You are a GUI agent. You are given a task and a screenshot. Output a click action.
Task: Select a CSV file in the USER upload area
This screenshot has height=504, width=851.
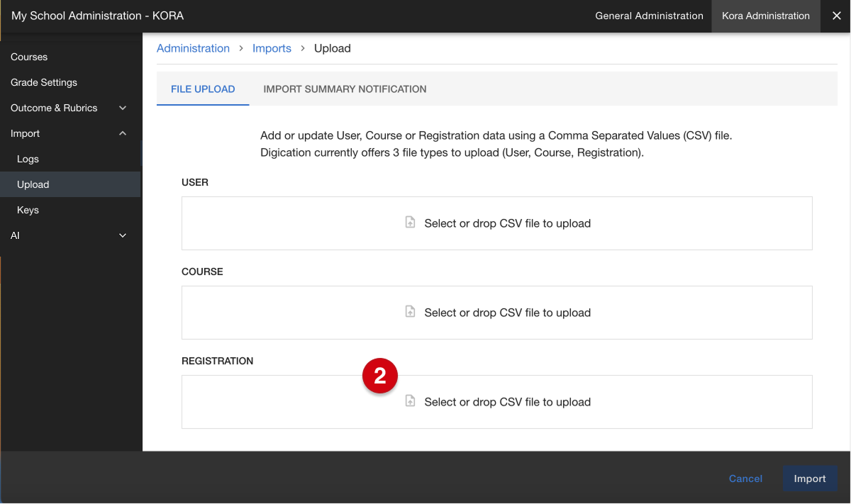[497, 223]
